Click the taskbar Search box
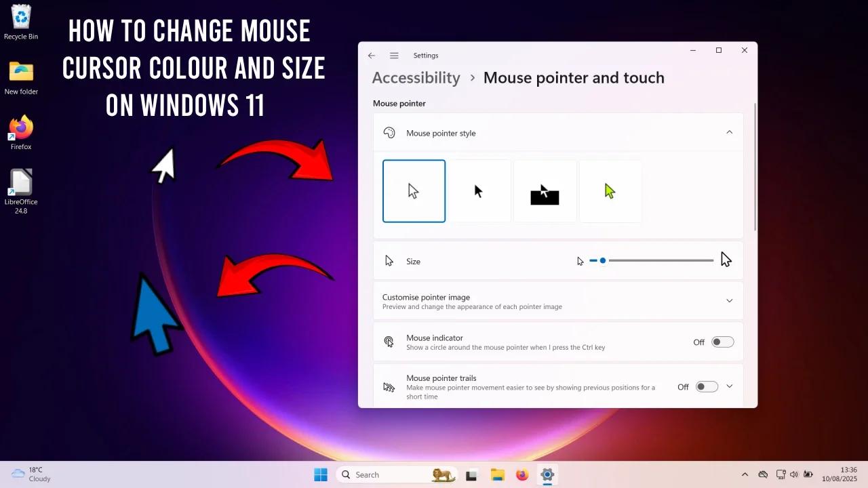The image size is (868, 488). (397, 474)
